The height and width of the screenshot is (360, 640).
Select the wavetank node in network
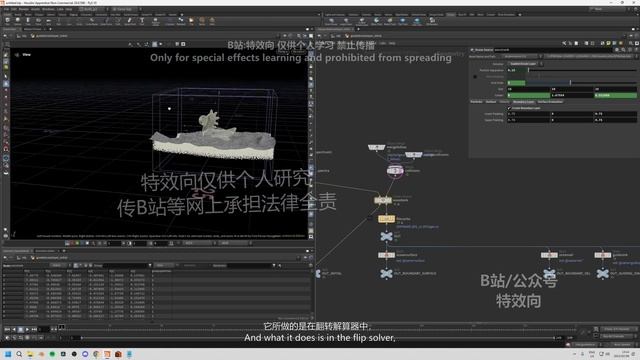coord(382,200)
